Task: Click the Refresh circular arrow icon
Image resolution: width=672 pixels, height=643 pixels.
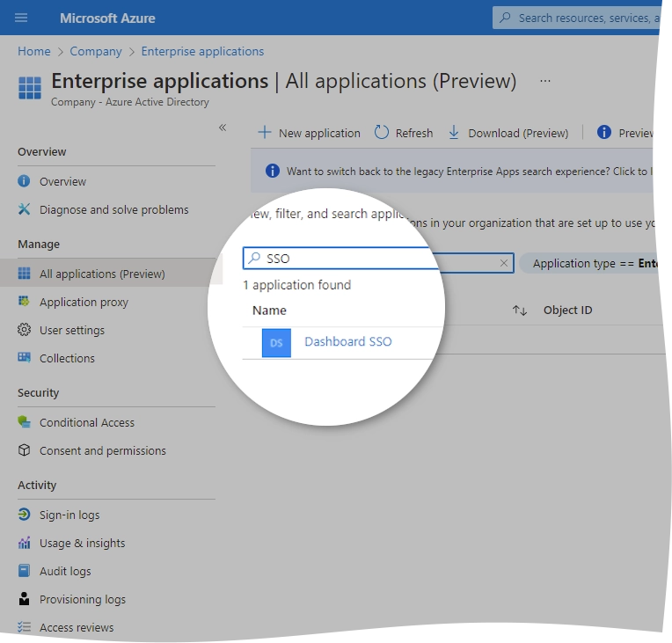Action: 381,132
